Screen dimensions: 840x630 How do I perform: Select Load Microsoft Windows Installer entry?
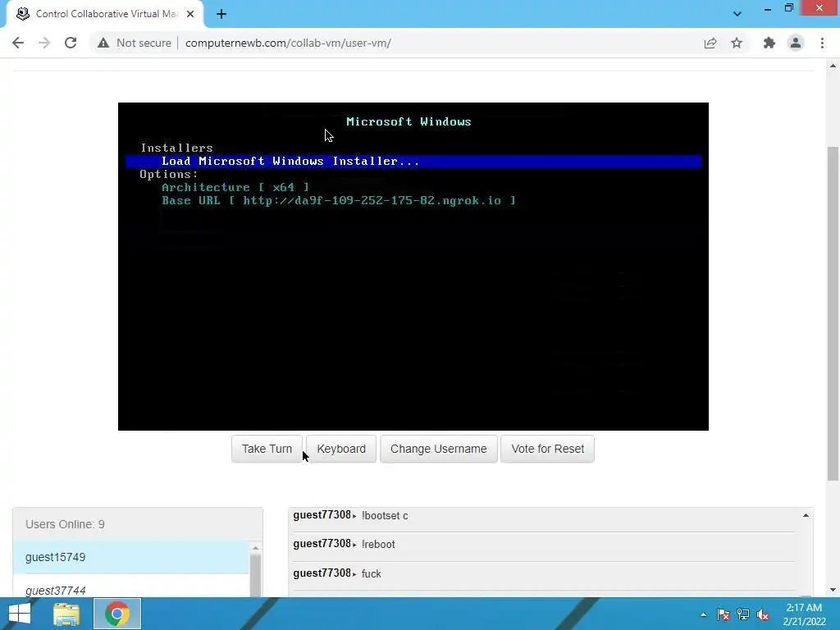[413, 162]
